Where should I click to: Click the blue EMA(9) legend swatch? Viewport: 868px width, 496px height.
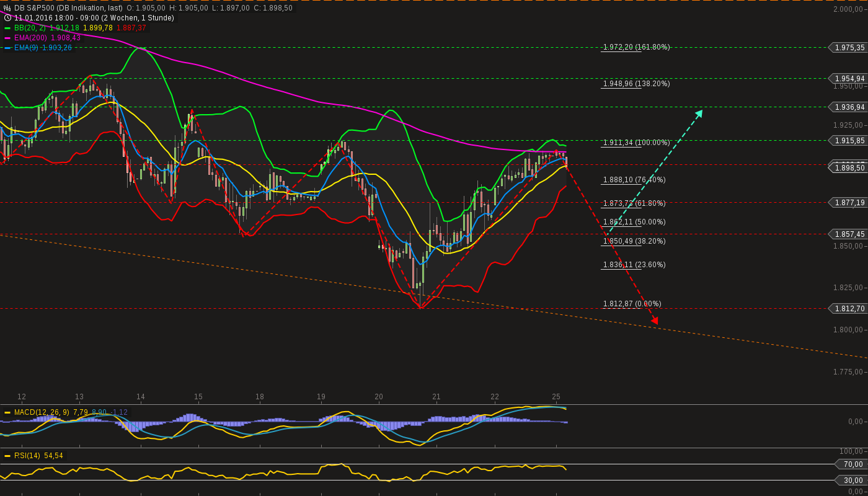(7, 48)
